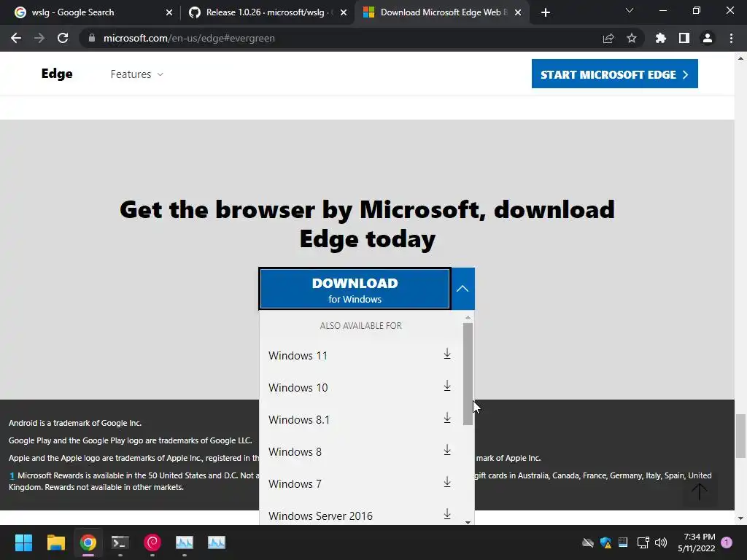The width and height of the screenshot is (747, 560).
Task: Click the Windows Security tray icon
Action: [x=606, y=542]
